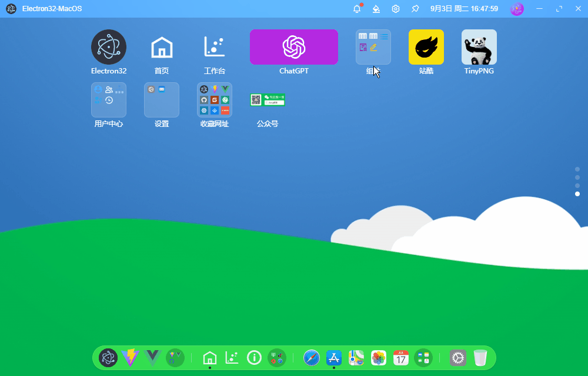Launch the TinyPNG panda icon
The height and width of the screenshot is (376, 588).
(479, 47)
